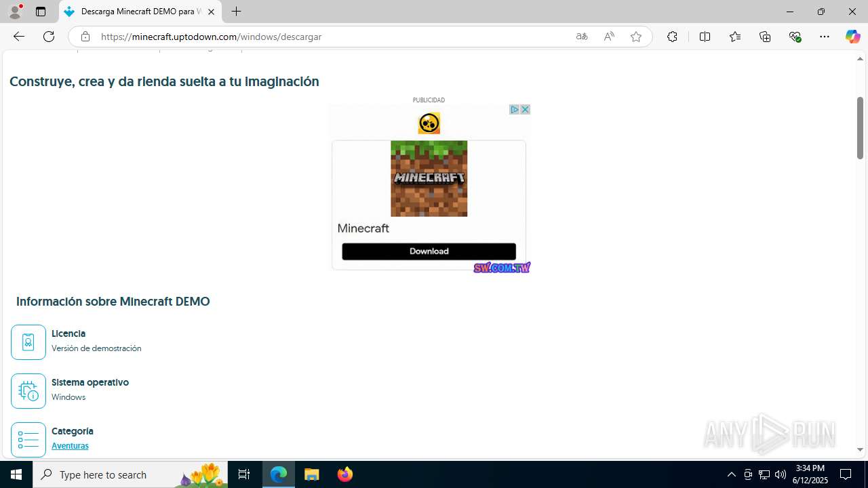Toggle split screen view

click(x=705, y=37)
